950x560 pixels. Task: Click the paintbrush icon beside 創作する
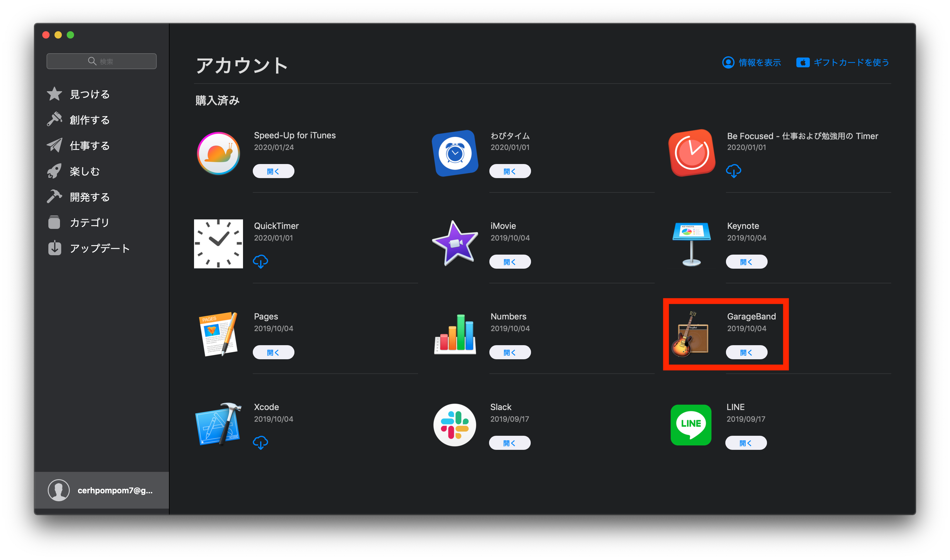click(x=54, y=120)
